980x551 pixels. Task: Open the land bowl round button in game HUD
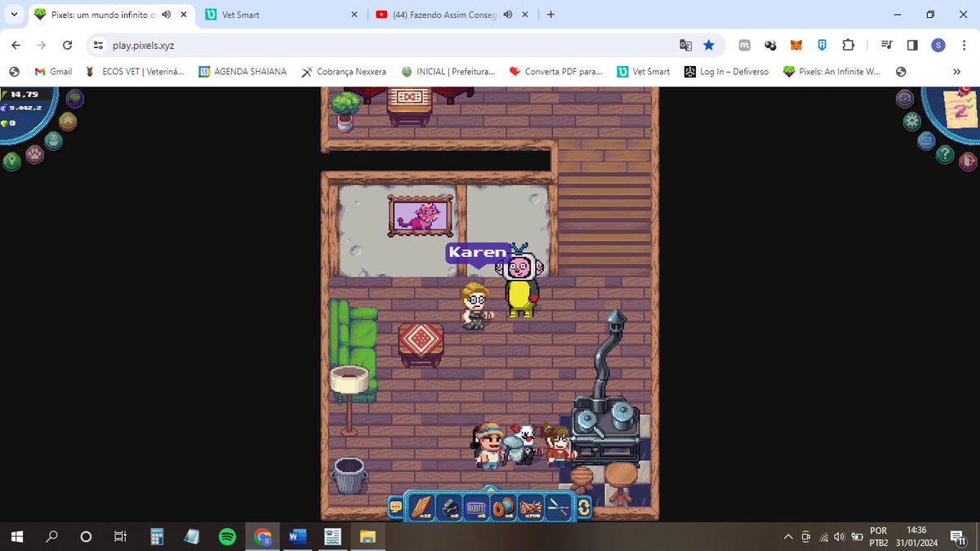click(75, 99)
